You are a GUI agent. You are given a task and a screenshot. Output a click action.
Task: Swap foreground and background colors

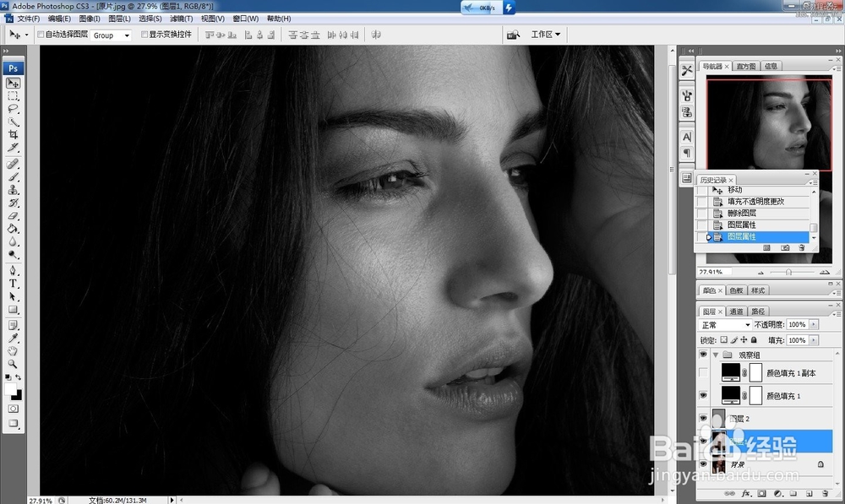tap(19, 377)
